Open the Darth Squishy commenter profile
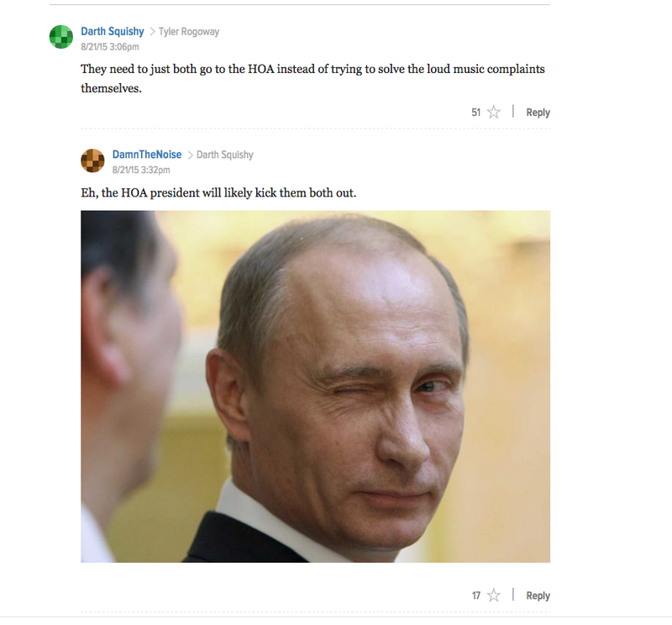Image resolution: width=672 pixels, height=625 pixels. (113, 32)
